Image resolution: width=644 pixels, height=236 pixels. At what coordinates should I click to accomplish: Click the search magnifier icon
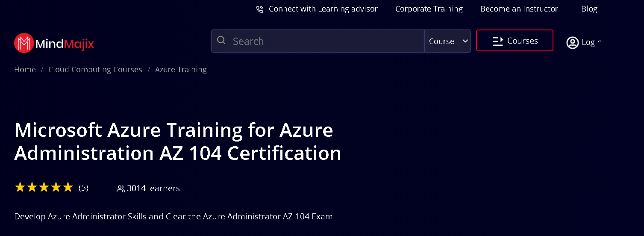coord(221,41)
